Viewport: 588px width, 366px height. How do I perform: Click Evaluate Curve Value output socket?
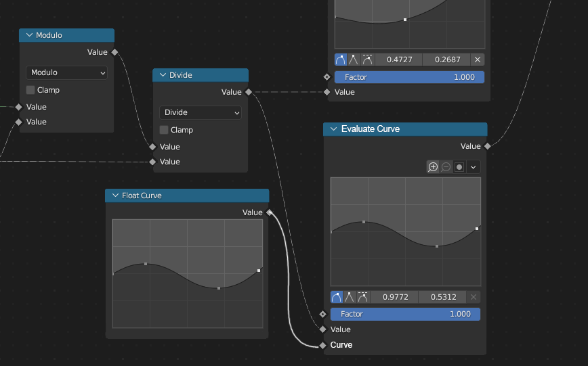point(488,146)
